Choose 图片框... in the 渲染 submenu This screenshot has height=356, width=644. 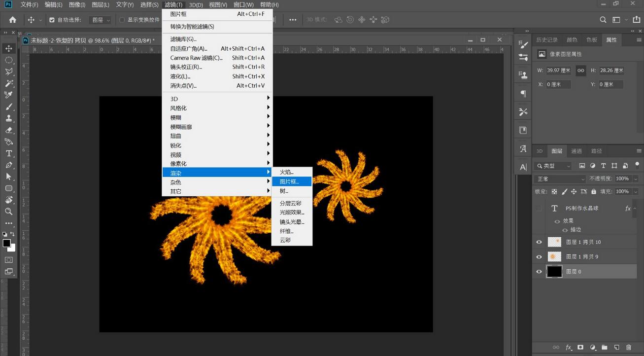point(292,181)
